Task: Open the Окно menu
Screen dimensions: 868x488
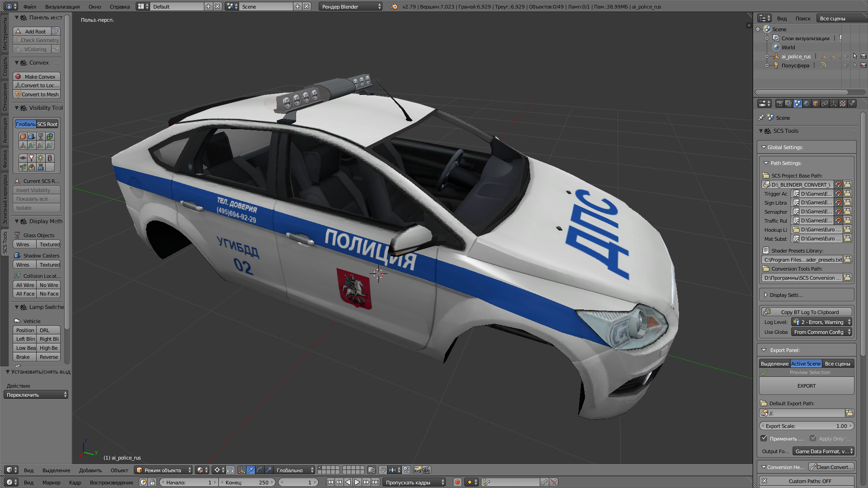Action: (95, 7)
